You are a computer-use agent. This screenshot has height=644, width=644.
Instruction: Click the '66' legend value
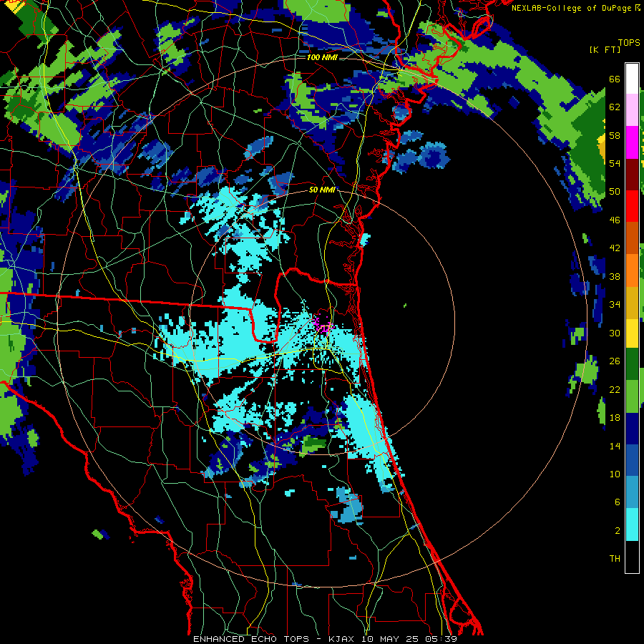615,79
